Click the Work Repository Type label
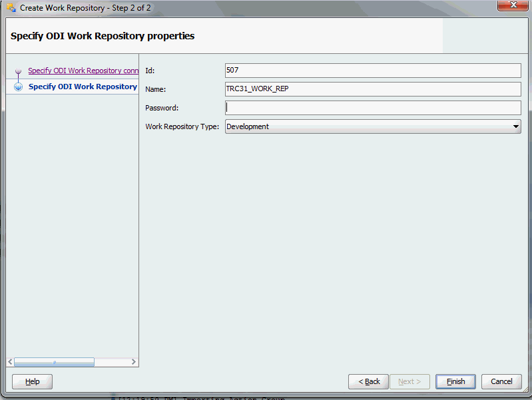 [x=182, y=126]
